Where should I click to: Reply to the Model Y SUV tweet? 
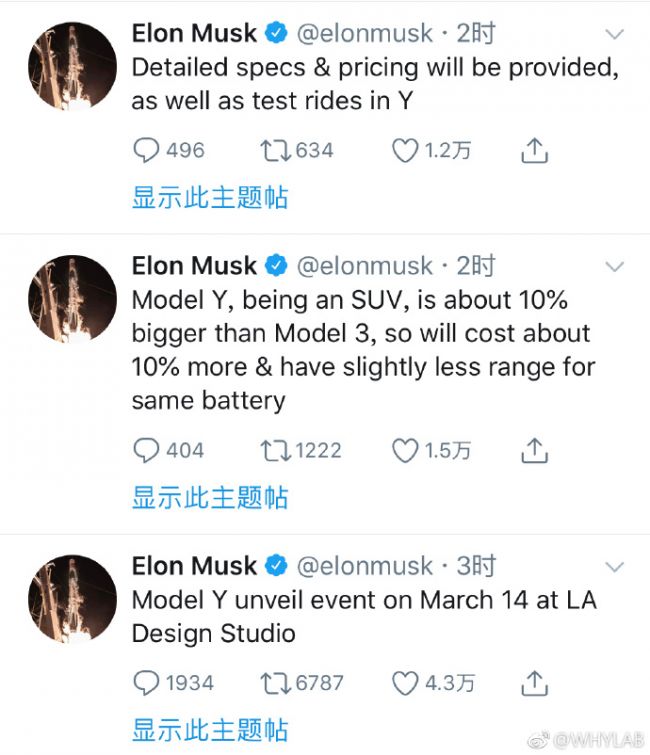(x=147, y=451)
